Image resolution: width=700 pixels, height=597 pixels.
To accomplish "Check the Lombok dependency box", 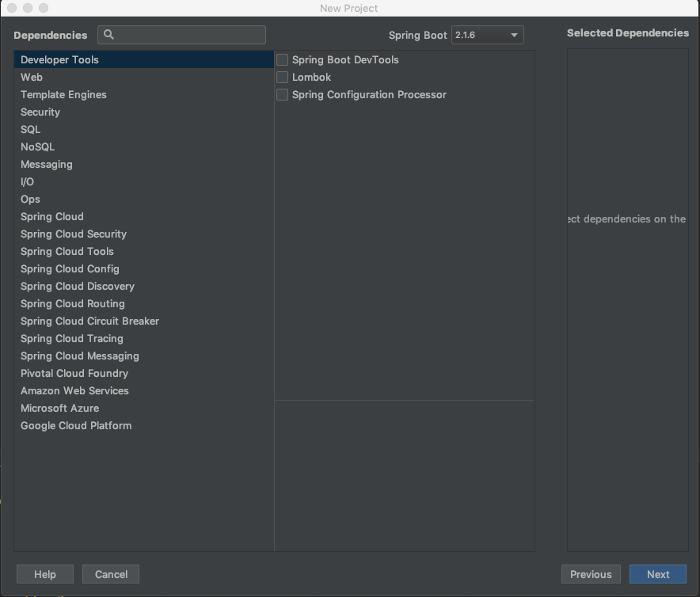I will coord(282,78).
